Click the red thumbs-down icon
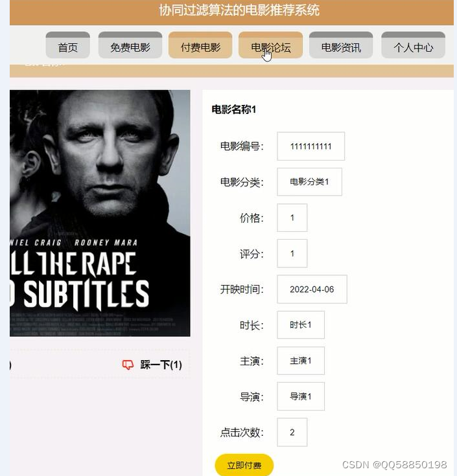The height and width of the screenshot is (476, 457). [128, 365]
